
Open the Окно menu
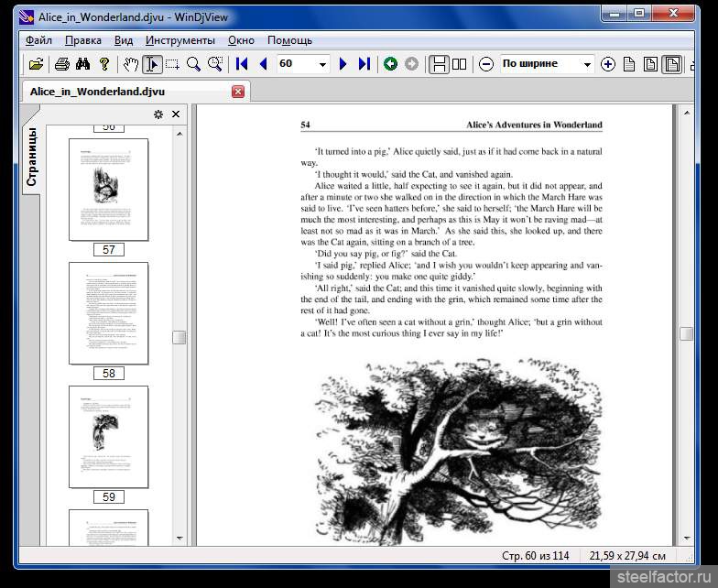pyautogui.click(x=241, y=40)
